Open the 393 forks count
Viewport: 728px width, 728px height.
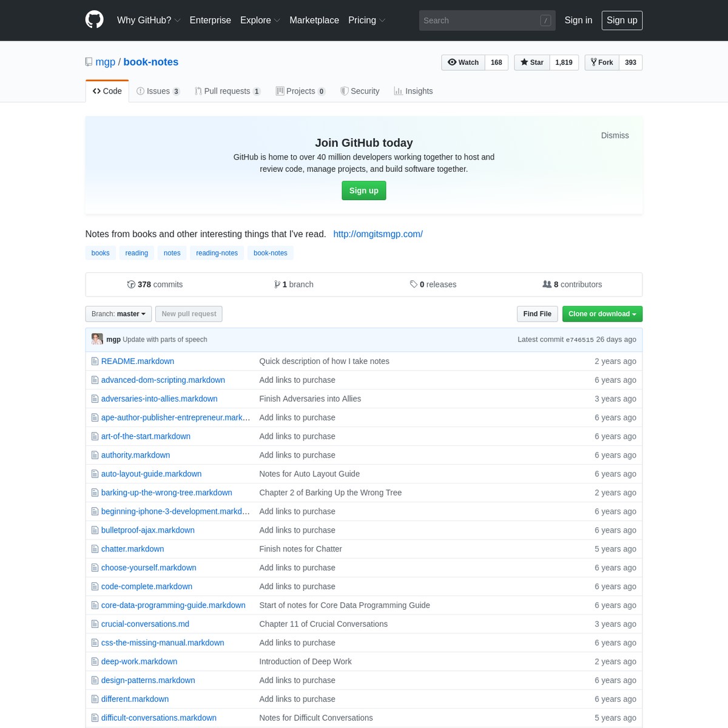630,62
